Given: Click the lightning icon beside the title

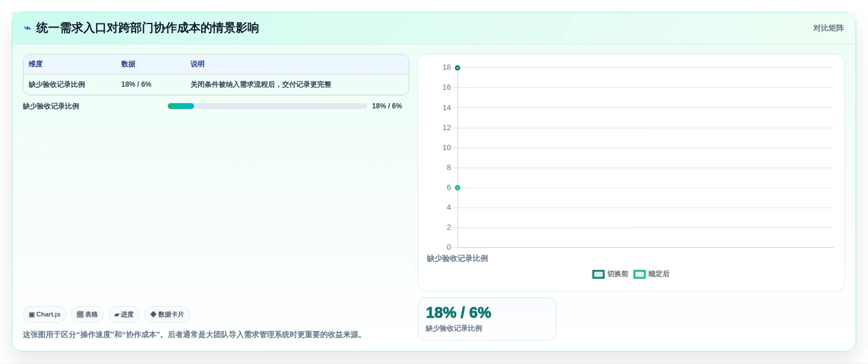Looking at the screenshot, I should pyautogui.click(x=28, y=28).
